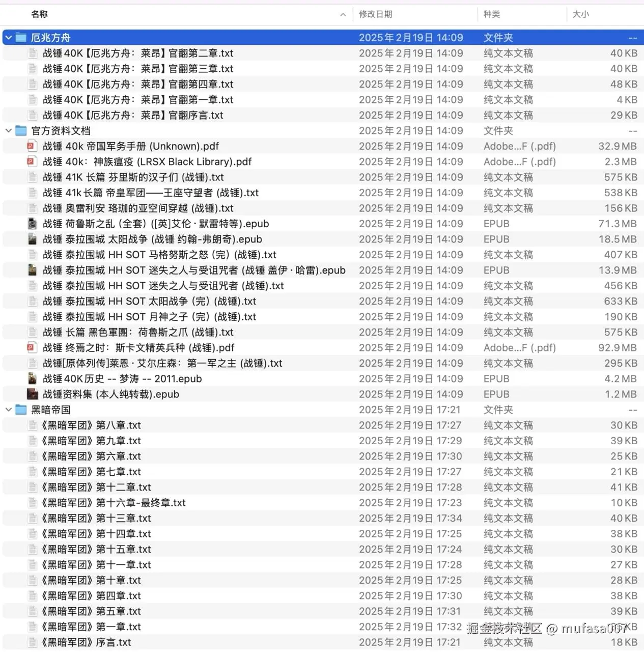This screenshot has width=644, height=652.
Task: Click text icon of 马格努斯之怒 (完).txt
Action: (x=33, y=255)
